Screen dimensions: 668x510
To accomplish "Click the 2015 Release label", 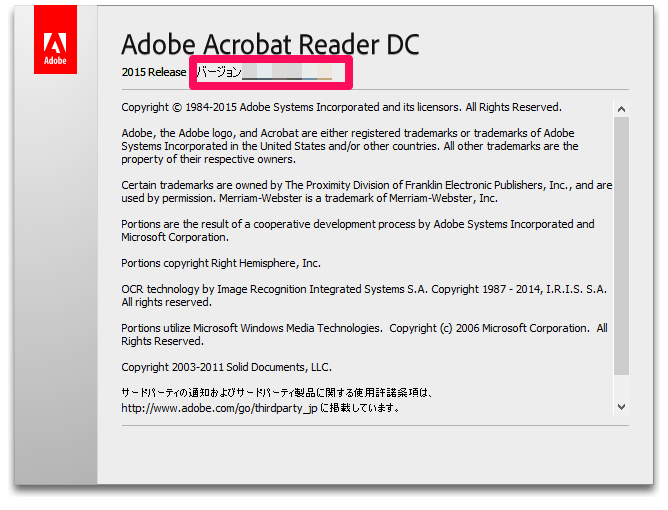I will [154, 72].
